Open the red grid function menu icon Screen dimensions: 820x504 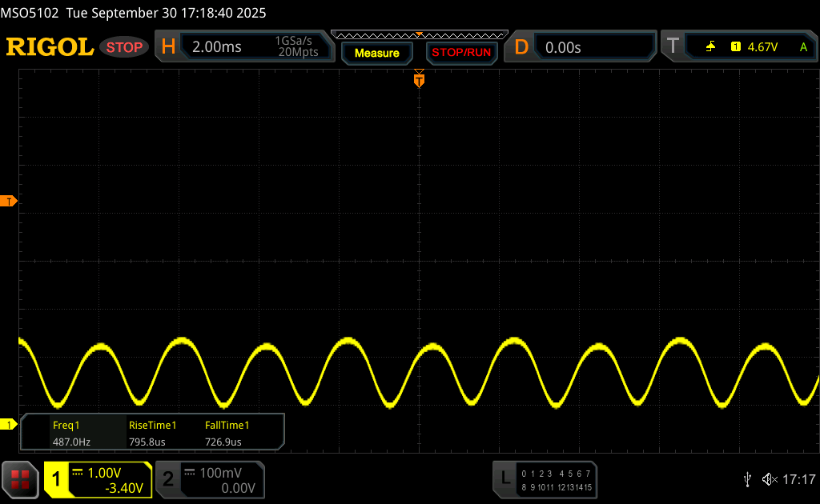pyautogui.click(x=20, y=479)
